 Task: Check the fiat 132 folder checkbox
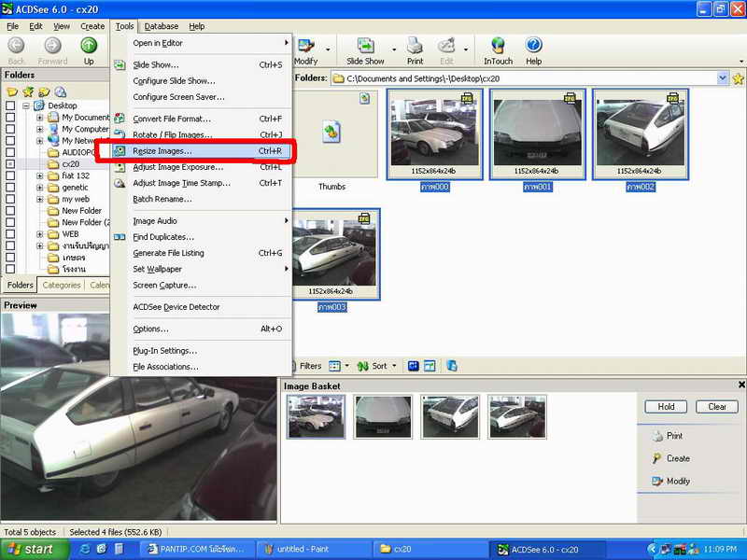[x=10, y=175]
